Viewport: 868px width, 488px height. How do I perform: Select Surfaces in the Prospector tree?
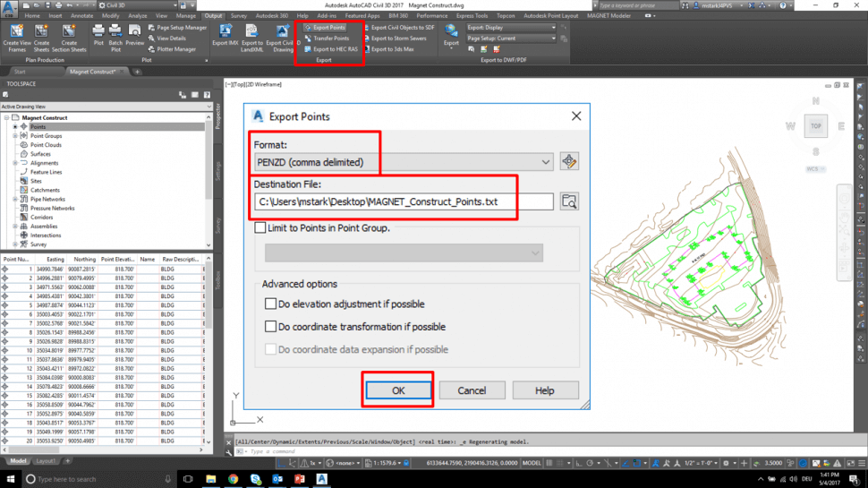40,154
